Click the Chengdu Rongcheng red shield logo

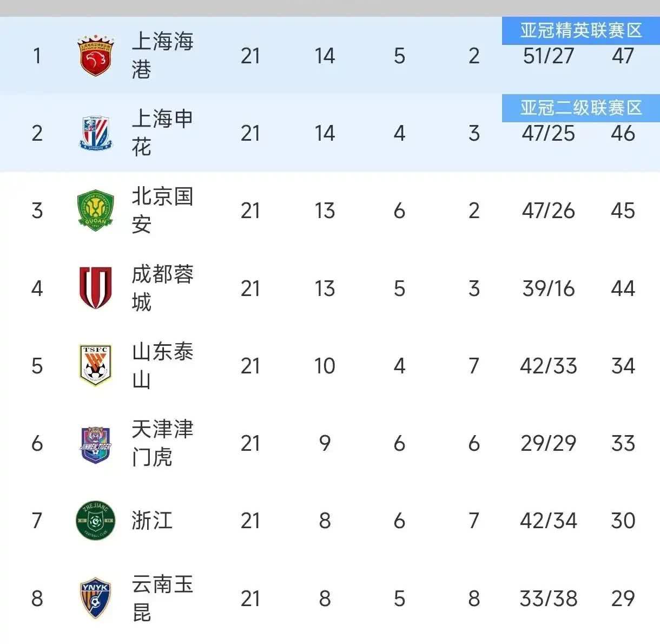pyautogui.click(x=96, y=288)
